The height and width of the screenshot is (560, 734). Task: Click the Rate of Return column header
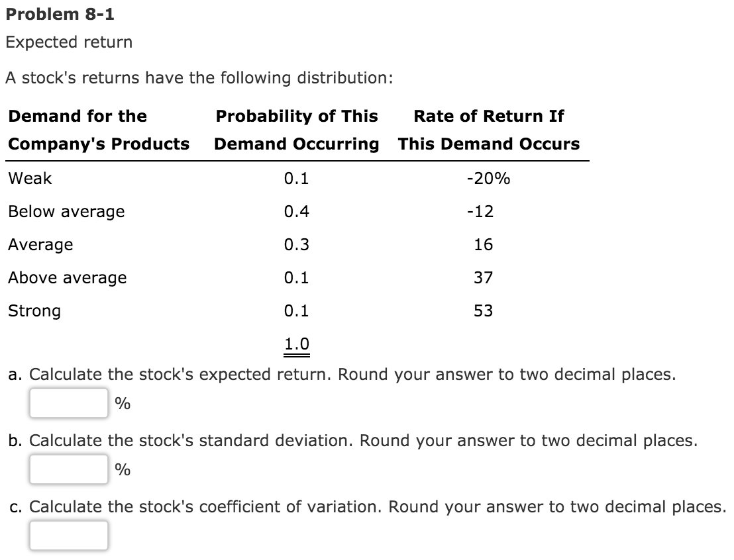pyautogui.click(x=489, y=130)
